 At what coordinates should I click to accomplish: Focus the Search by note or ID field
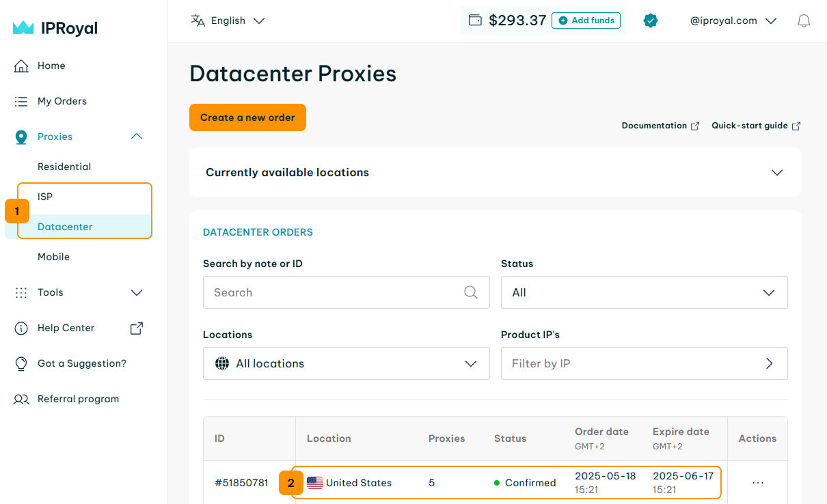tap(347, 292)
